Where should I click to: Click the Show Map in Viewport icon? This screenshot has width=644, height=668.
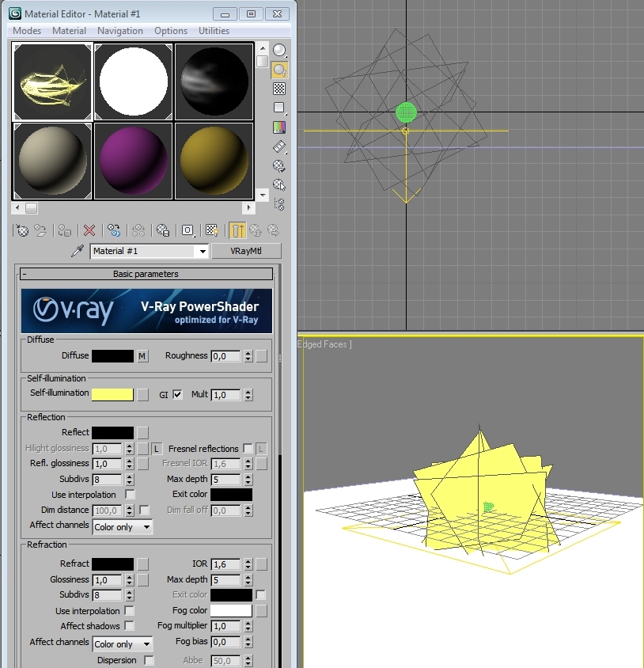(x=211, y=230)
